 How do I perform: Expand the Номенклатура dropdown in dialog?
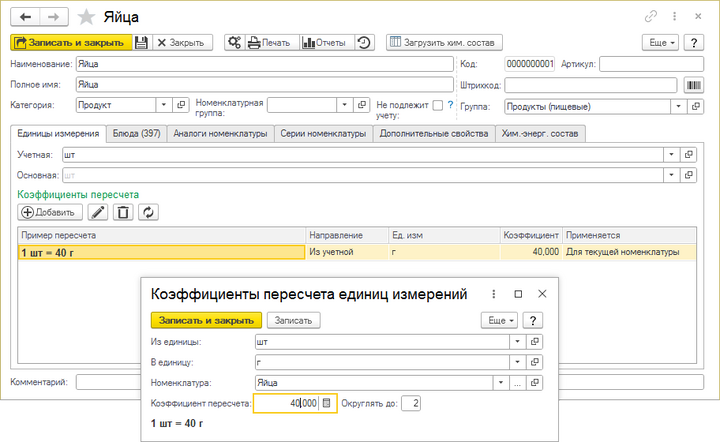pyautogui.click(x=501, y=382)
